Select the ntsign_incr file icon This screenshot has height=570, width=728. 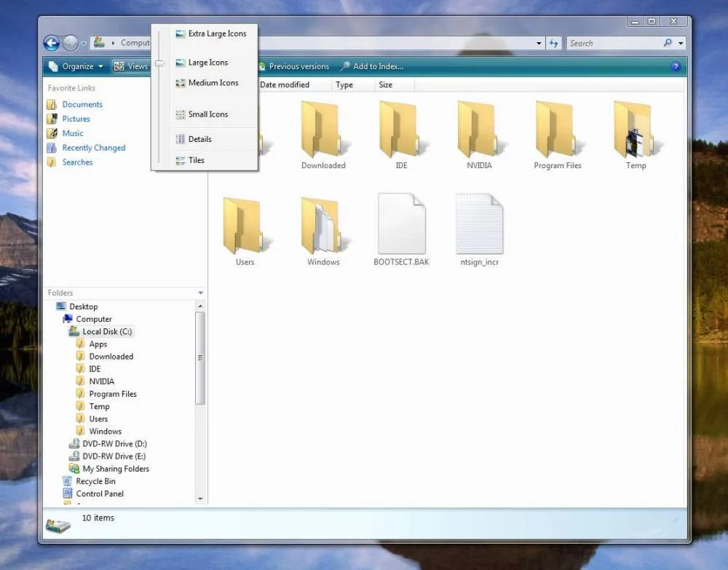[x=479, y=225]
